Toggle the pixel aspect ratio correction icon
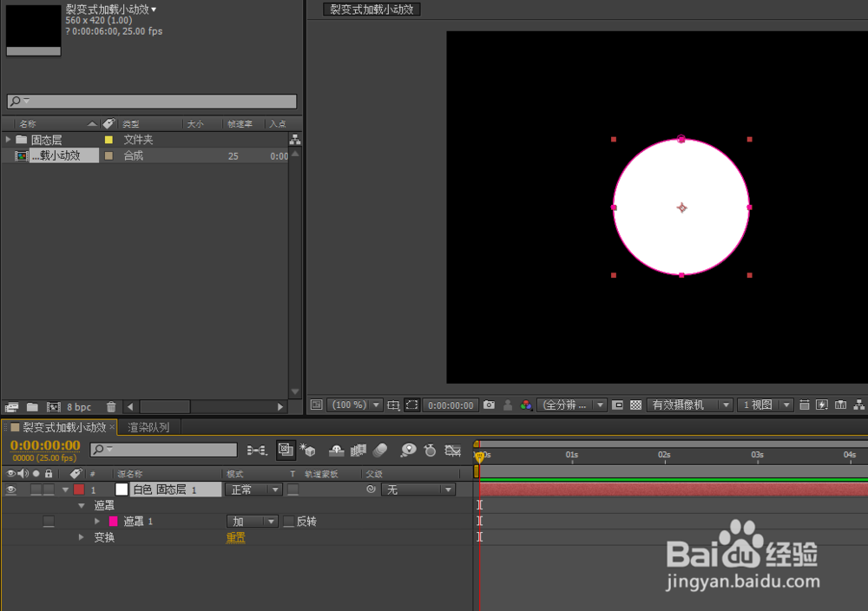 [804, 405]
